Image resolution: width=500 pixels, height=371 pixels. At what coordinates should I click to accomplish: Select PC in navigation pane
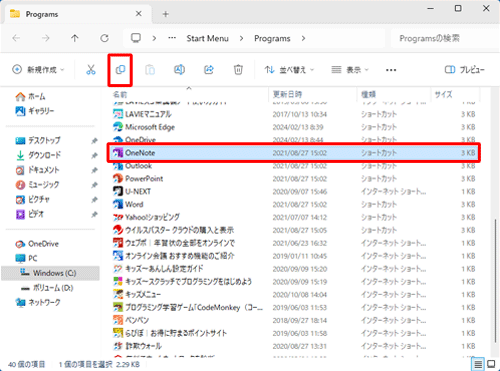[26, 258]
